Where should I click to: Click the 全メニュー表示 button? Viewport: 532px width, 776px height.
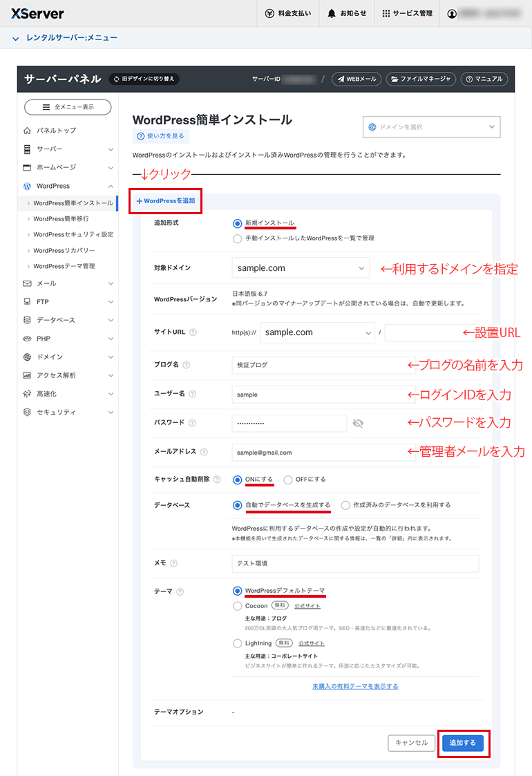(x=68, y=107)
